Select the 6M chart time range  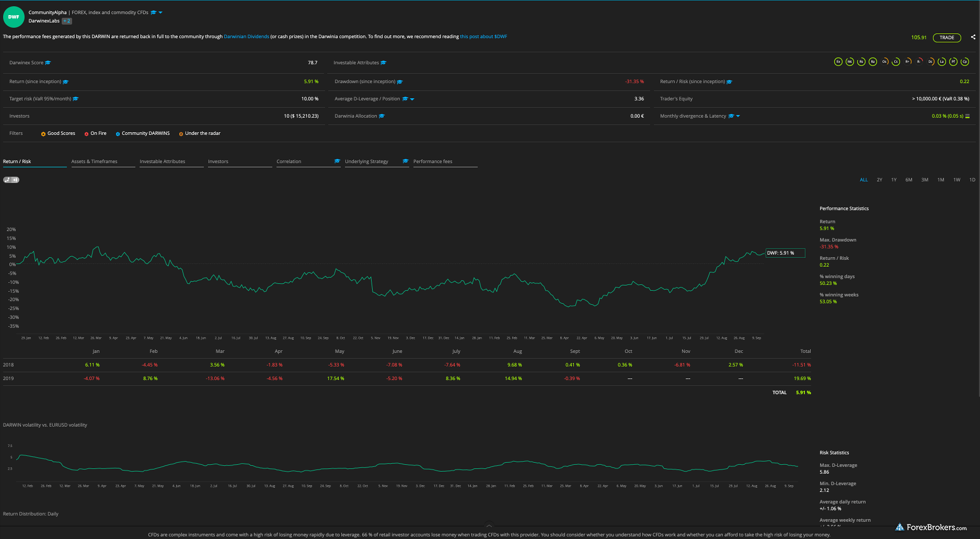(909, 180)
